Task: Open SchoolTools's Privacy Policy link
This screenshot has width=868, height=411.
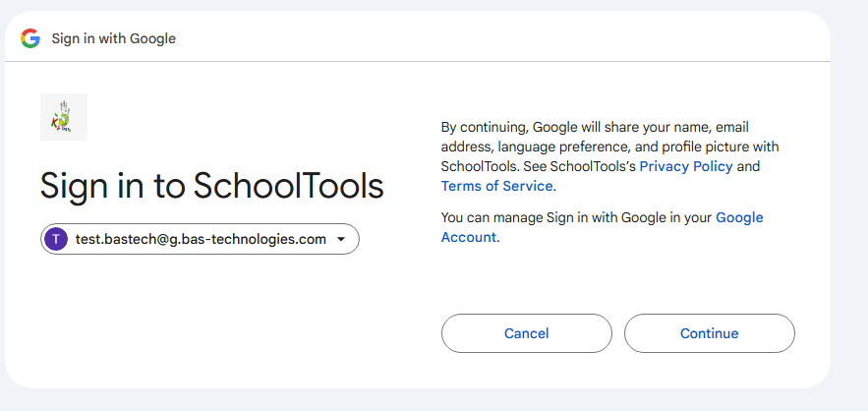Action: [685, 166]
